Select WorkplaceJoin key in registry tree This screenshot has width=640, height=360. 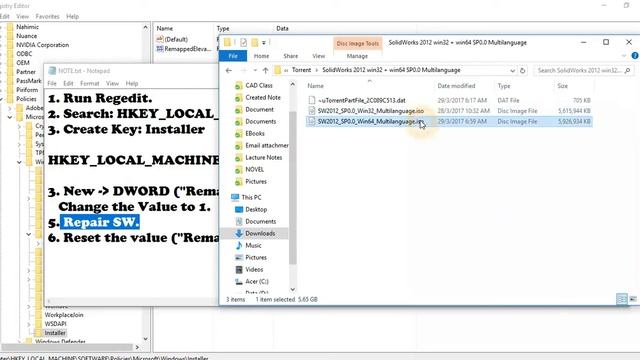(x=64, y=315)
